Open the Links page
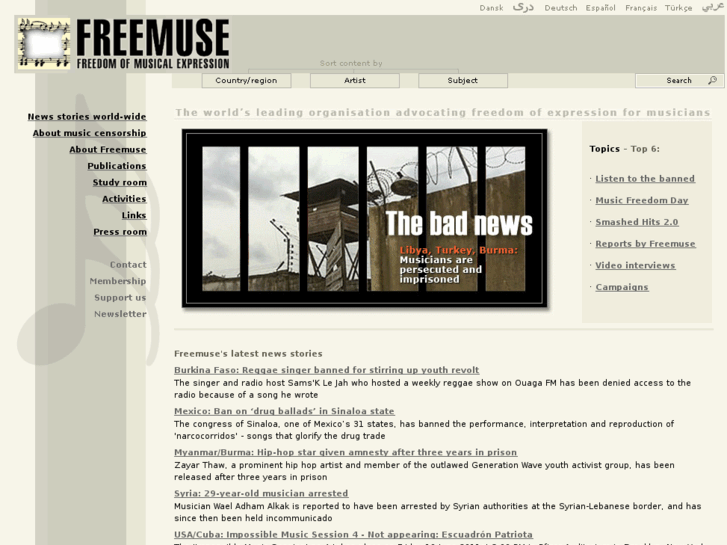The height and width of the screenshot is (545, 727). tap(134, 215)
